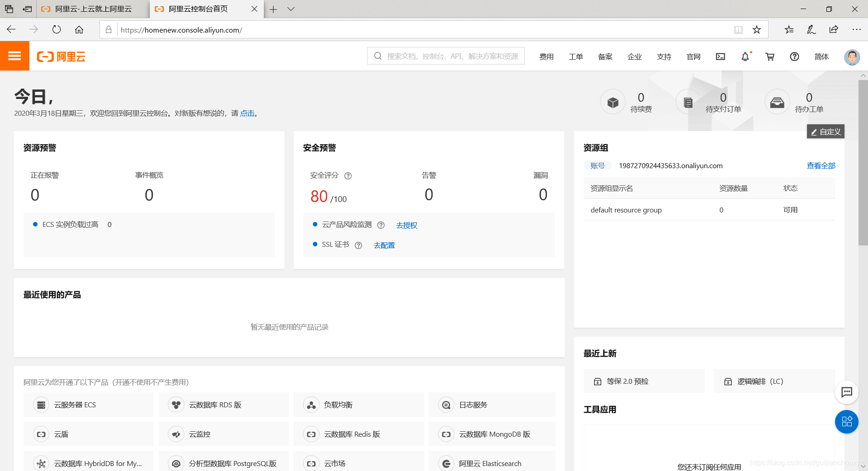Open the notification bell
This screenshot has width=868, height=471.
[x=745, y=57]
